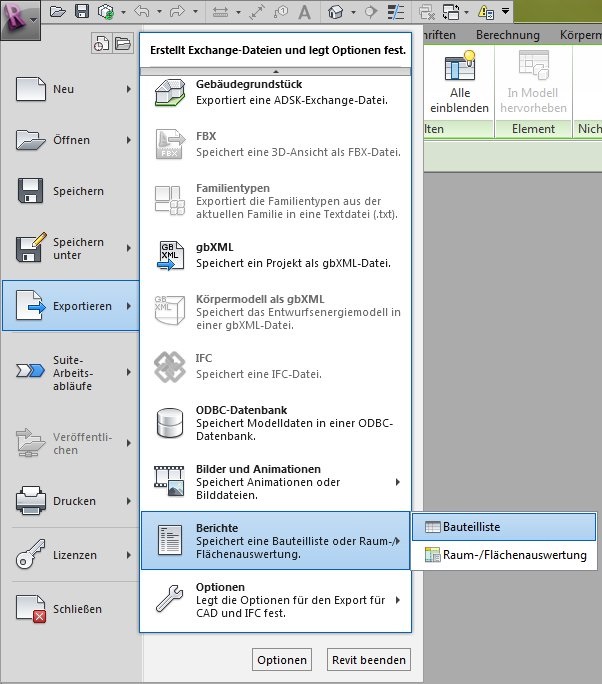Click the gbXML export icon
The image size is (602, 684).
click(168, 255)
